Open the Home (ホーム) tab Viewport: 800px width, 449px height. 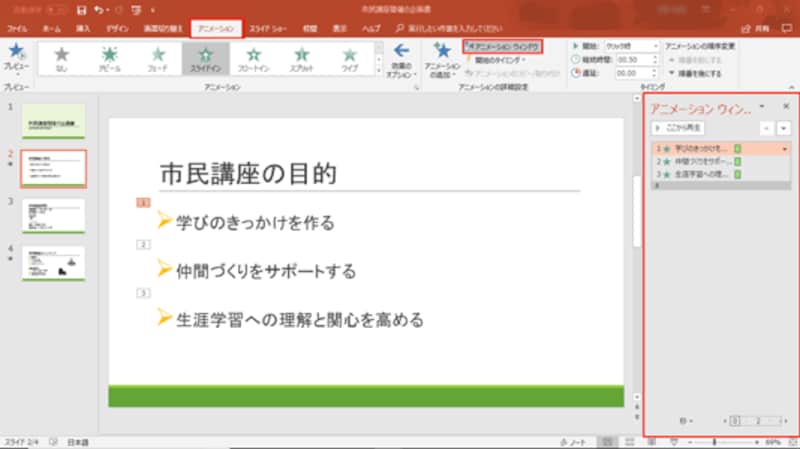click(x=52, y=29)
